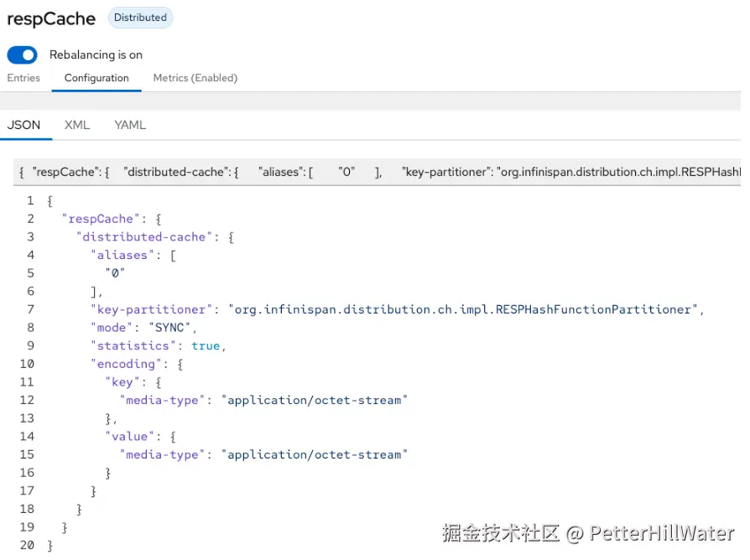Screen dimensions: 750x560
Task: Click line number 20 in the gutter
Action: point(27,545)
